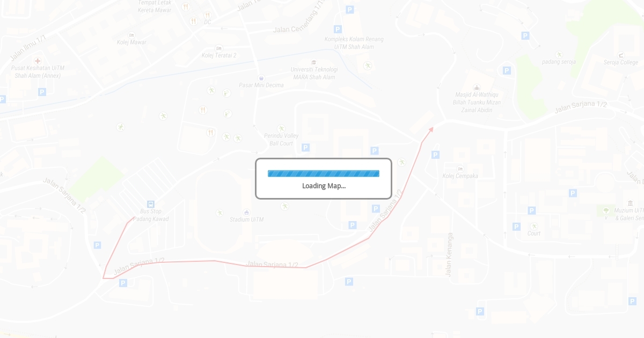Select the Muzium UiTM museum icon
The image size is (644, 338).
pos(630,203)
